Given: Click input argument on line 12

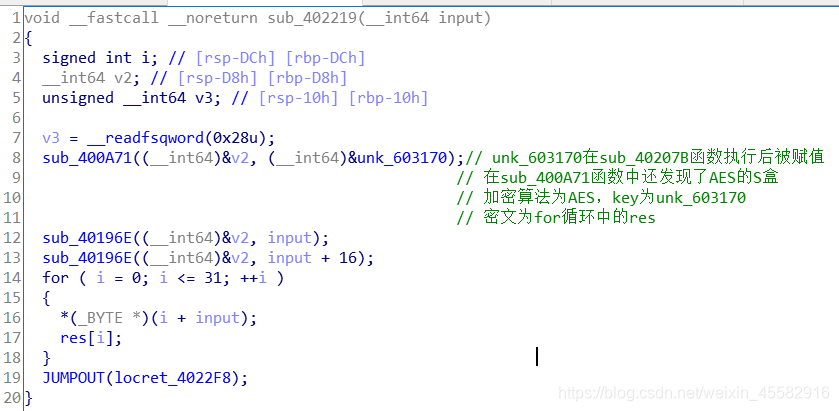Looking at the screenshot, I should (289, 238).
